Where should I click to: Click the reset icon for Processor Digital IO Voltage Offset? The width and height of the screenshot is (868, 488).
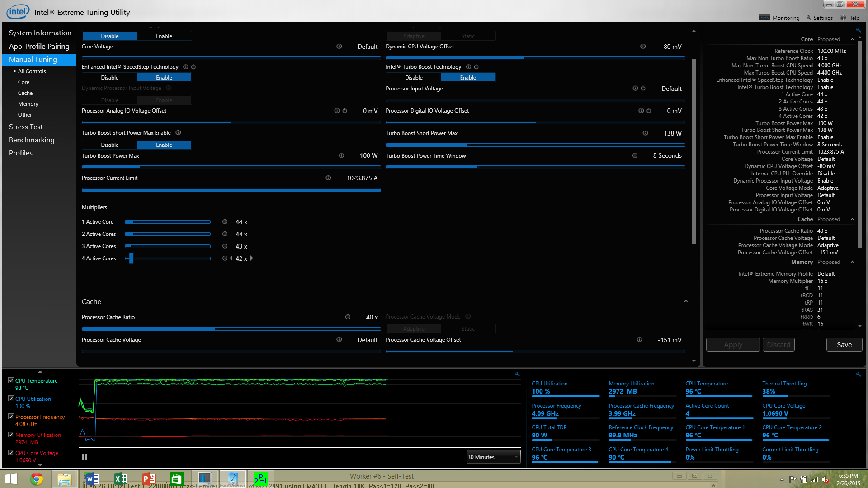(x=649, y=111)
